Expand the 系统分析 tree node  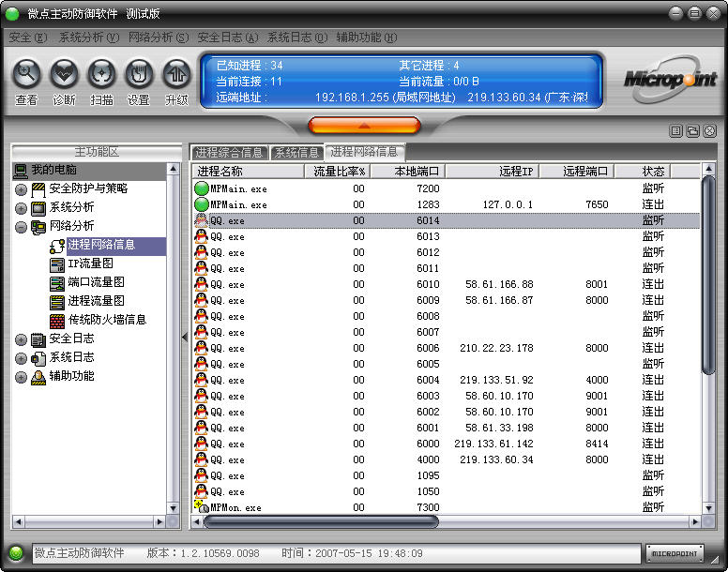21,208
